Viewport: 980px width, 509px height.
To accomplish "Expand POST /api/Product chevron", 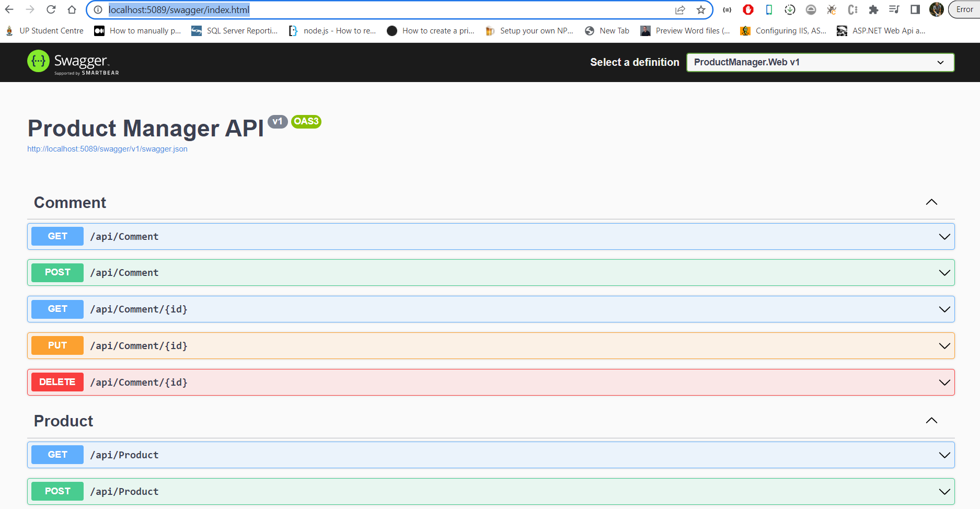I will coord(944,492).
